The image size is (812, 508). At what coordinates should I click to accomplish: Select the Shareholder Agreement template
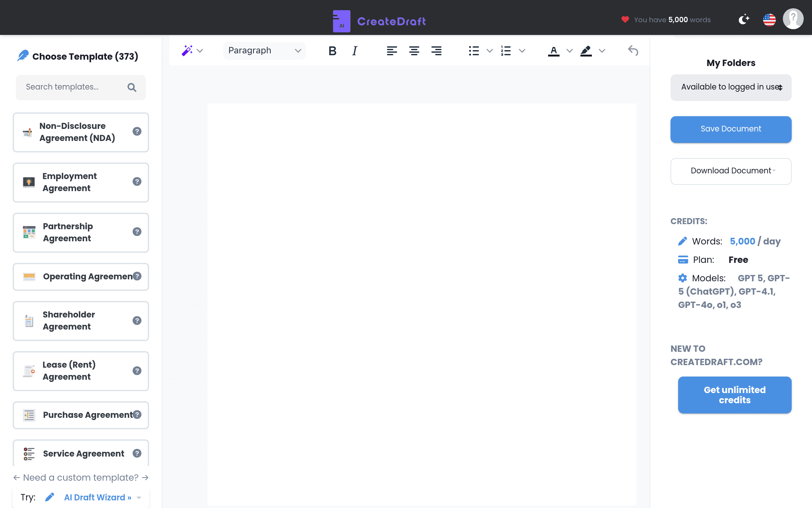pos(81,321)
